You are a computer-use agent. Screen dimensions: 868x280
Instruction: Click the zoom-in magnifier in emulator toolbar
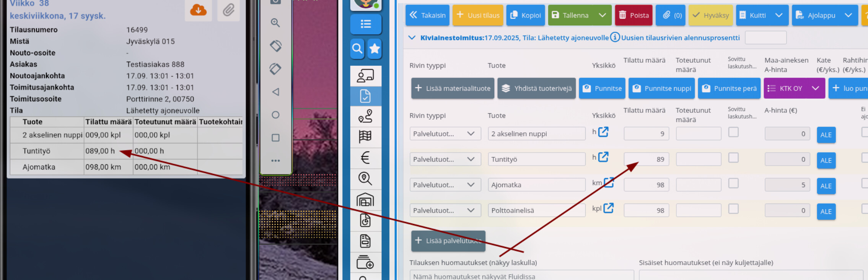click(x=275, y=23)
